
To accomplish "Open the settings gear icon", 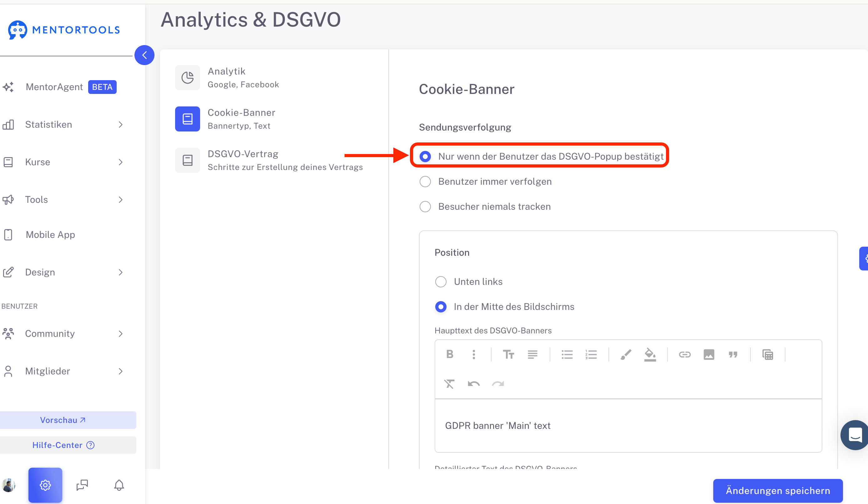I will pos(45,485).
